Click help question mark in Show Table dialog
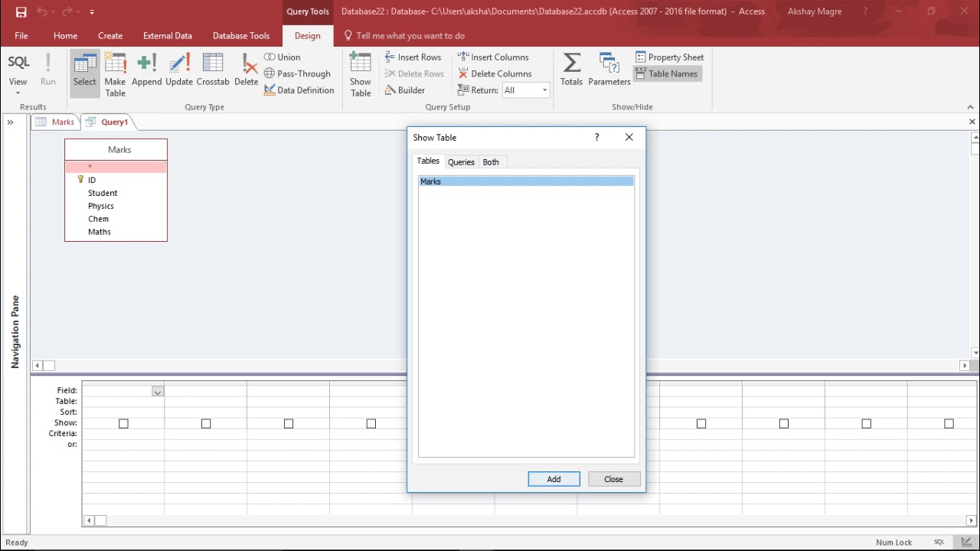 click(597, 138)
